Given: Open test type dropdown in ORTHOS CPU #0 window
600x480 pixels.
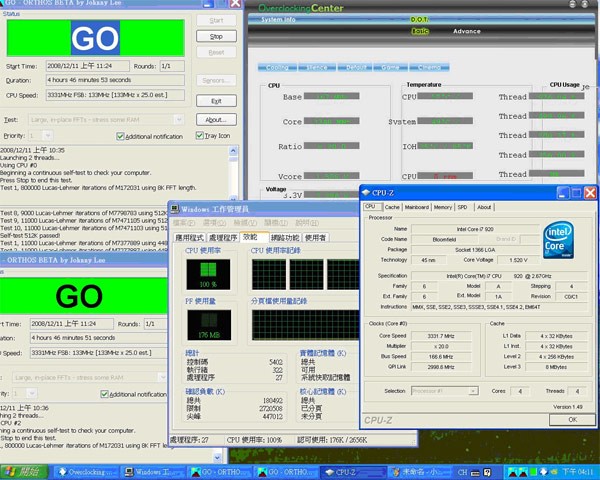Looking at the screenshot, I should (x=179, y=120).
